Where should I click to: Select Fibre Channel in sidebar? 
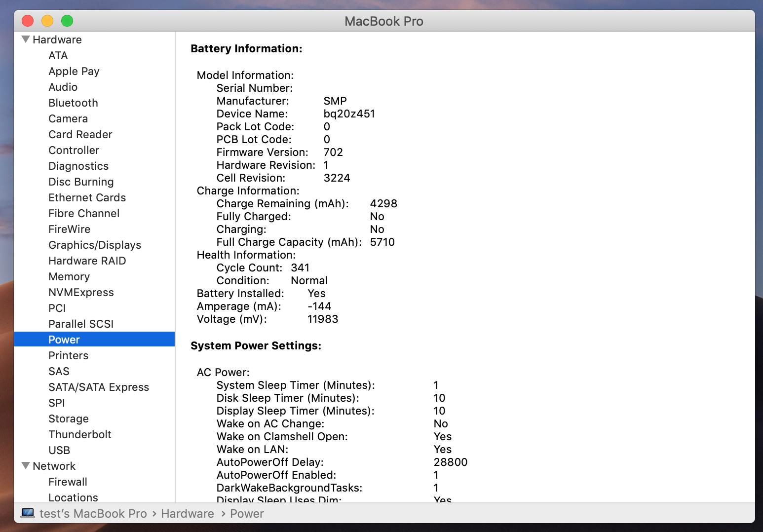click(x=84, y=213)
